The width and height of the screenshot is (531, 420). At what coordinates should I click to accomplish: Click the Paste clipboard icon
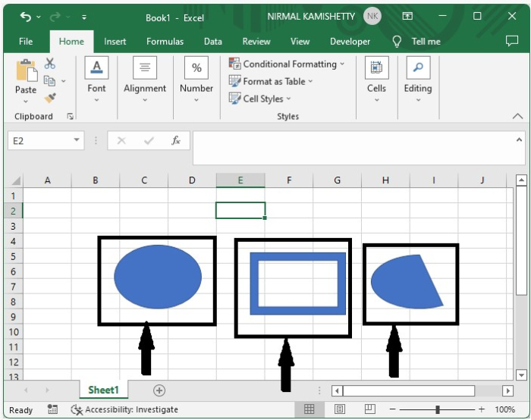27,71
